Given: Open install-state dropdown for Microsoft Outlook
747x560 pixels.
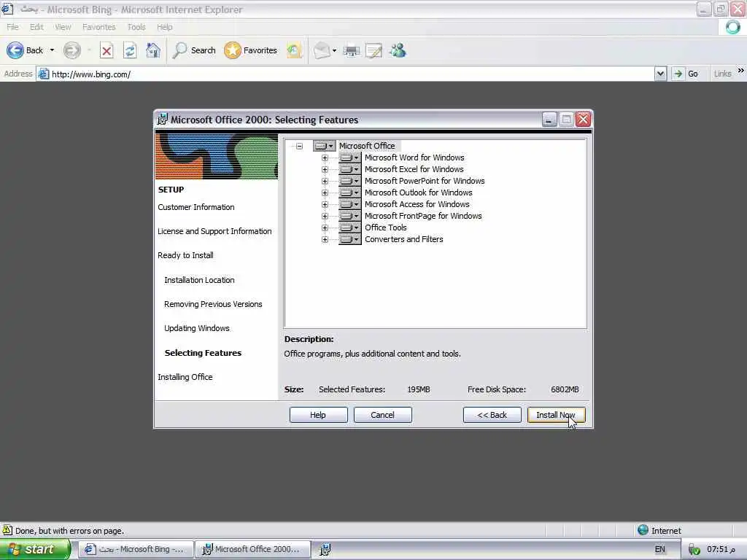Looking at the screenshot, I should [x=350, y=192].
